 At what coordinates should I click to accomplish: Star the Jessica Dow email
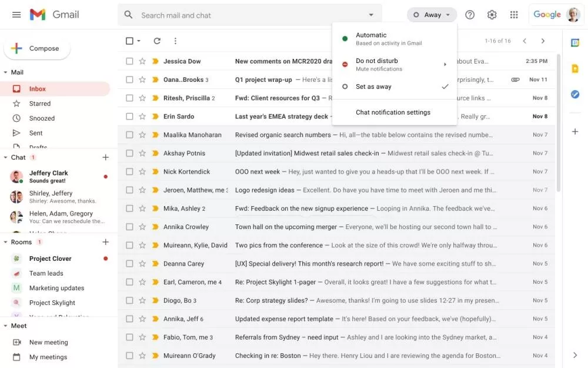click(142, 61)
